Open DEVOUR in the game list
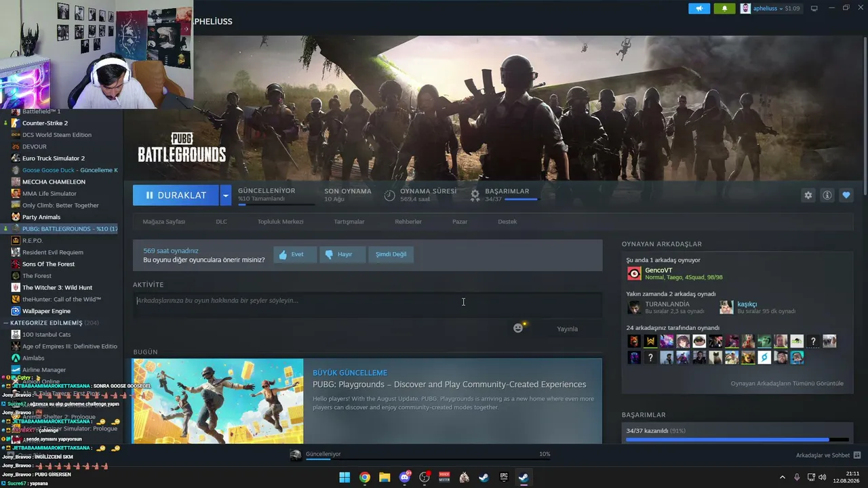The width and height of the screenshot is (868, 488). (35, 146)
